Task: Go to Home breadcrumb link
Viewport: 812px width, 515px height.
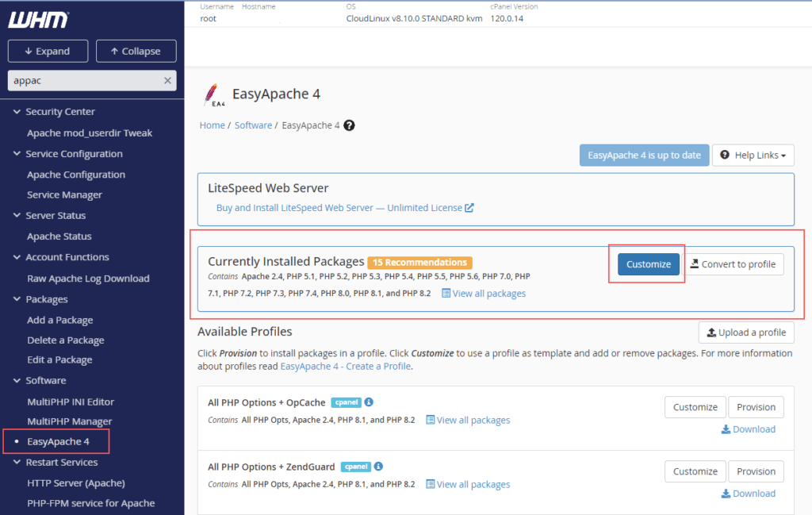Action: tap(213, 125)
